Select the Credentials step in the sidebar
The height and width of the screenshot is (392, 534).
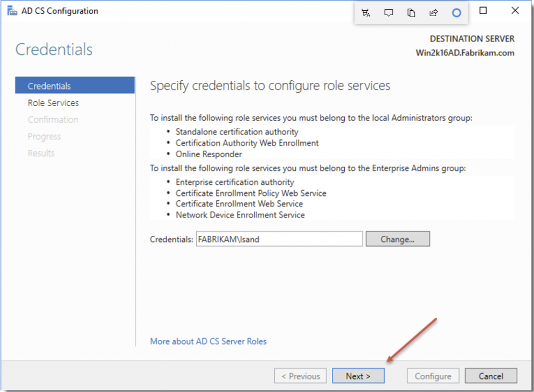pos(75,86)
